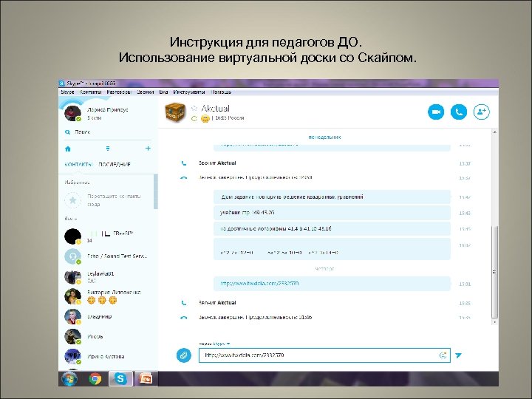Toggle favorite star next to Aktual
Viewport: 532px width, 399px height.
point(194,108)
